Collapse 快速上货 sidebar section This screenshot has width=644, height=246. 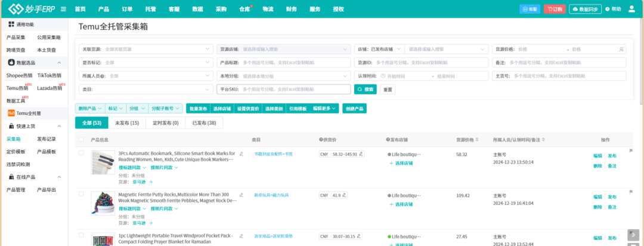[58, 126]
